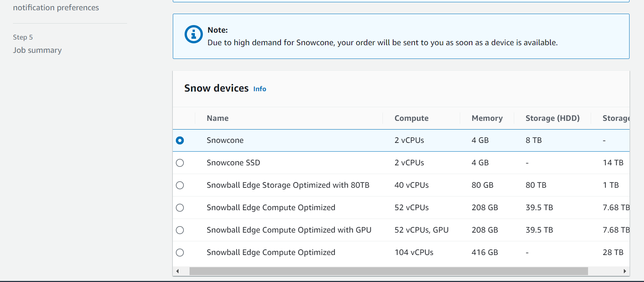The width and height of the screenshot is (644, 282).
Task: Click the info icon in the Note banner
Action: 194,35
